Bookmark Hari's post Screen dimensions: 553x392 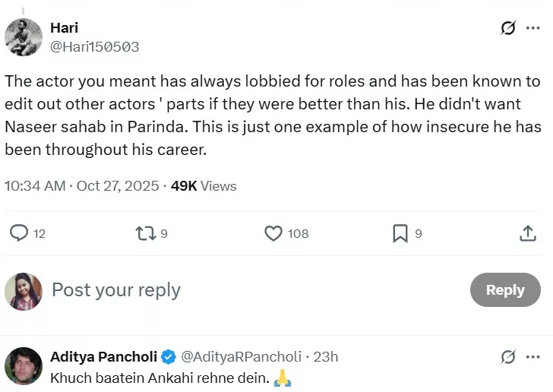tap(400, 233)
